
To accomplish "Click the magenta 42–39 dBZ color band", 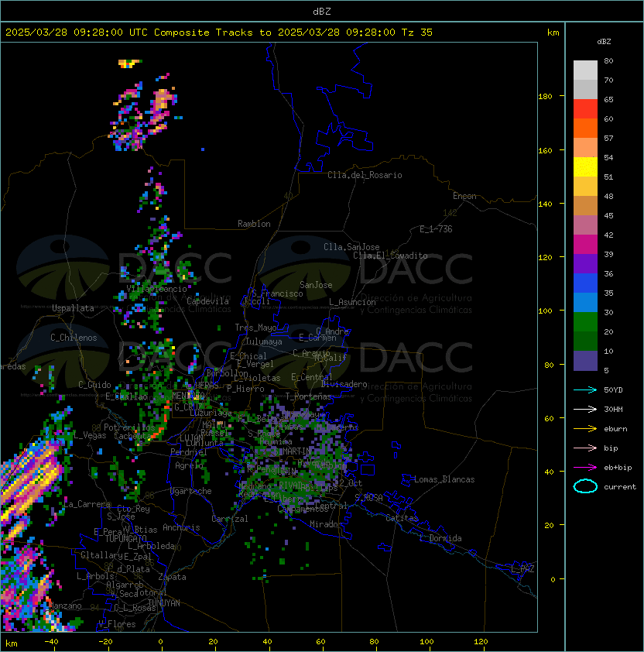I will pos(585,245).
